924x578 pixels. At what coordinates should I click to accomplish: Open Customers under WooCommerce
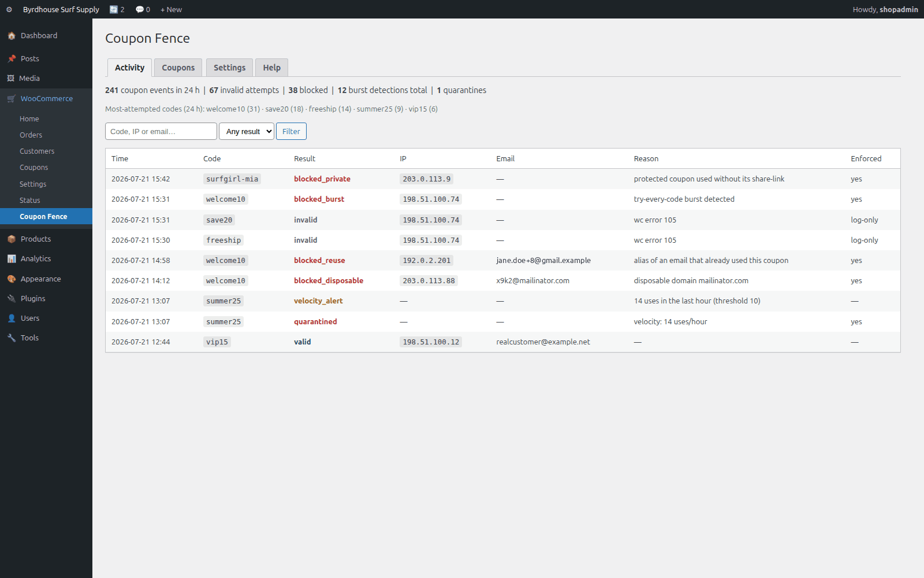click(37, 151)
